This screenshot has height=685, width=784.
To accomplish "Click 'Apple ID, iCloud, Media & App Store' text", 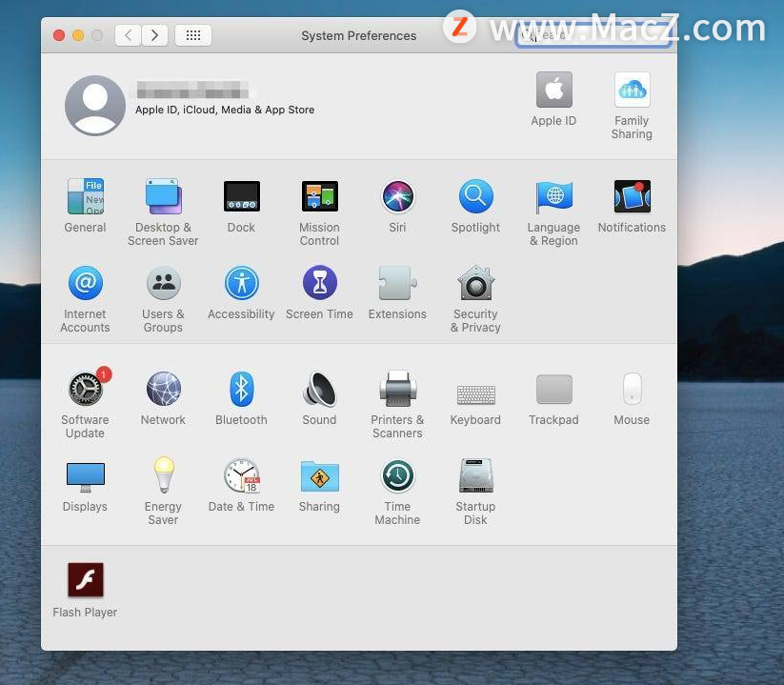I will 225,110.
